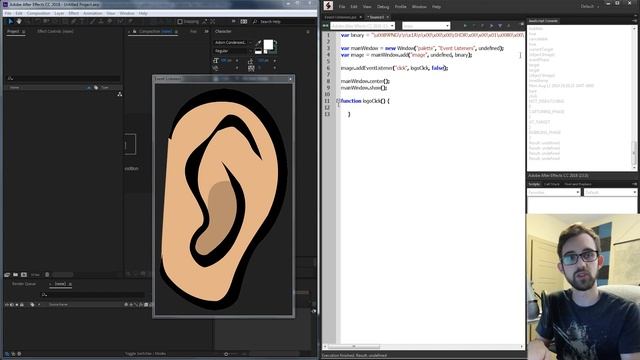Click the Source Name column header
This screenshot has width=640, height=360.
58,304
